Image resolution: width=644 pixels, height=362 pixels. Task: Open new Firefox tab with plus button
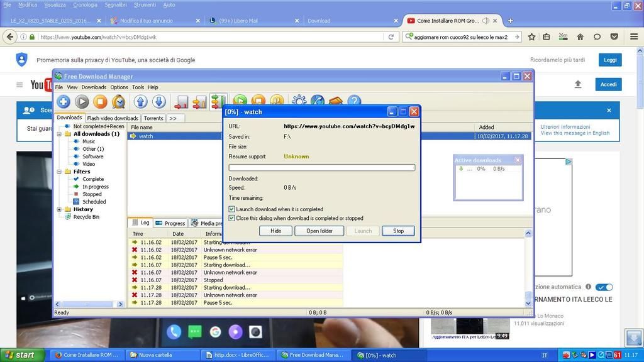pyautogui.click(x=510, y=21)
